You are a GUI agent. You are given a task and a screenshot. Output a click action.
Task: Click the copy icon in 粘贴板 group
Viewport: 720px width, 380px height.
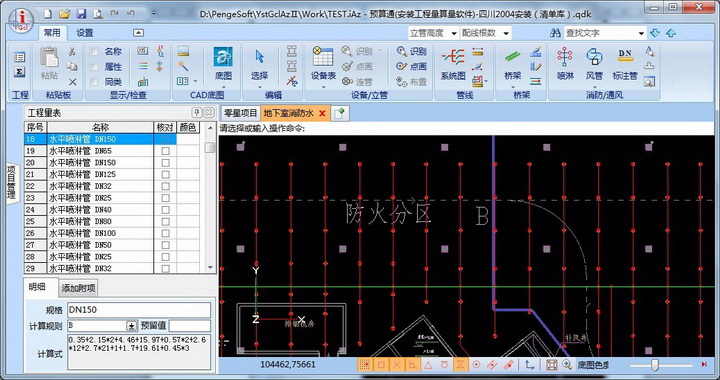click(x=72, y=67)
